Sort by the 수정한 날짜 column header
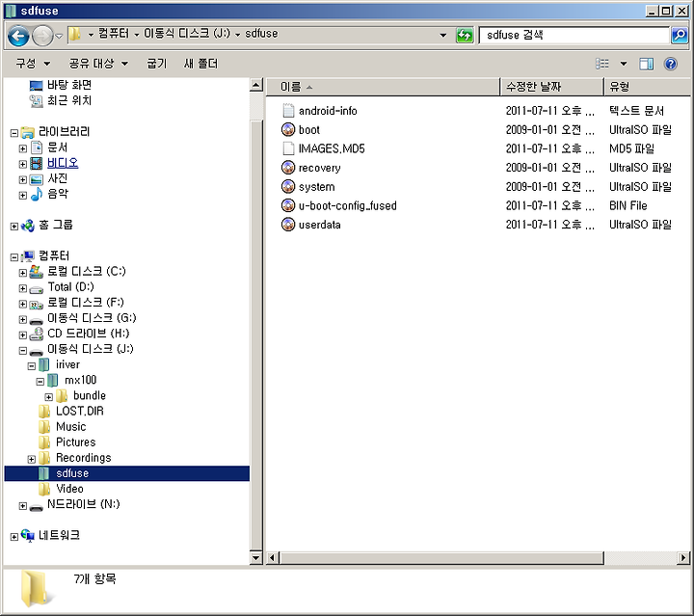The width and height of the screenshot is (694, 616). pos(551,87)
